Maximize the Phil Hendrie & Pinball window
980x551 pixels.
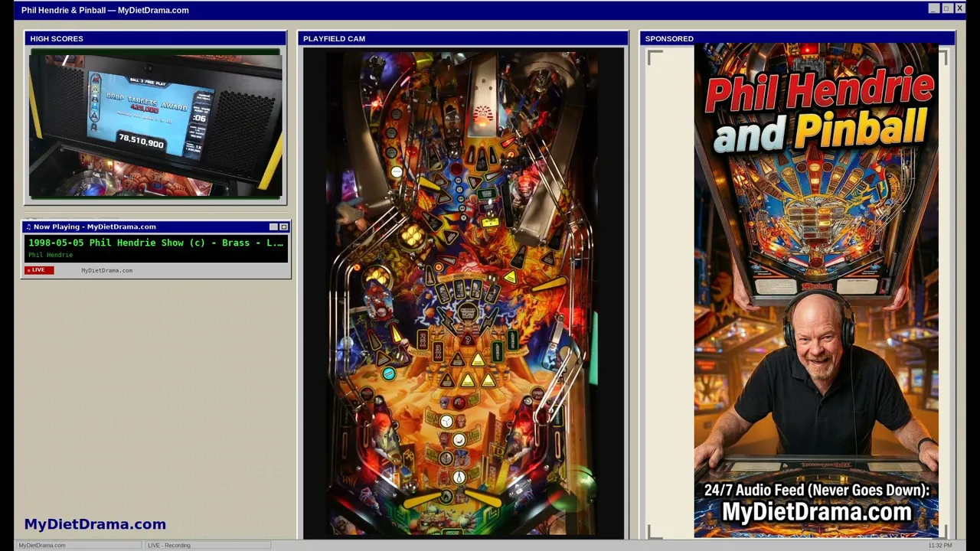pyautogui.click(x=946, y=8)
